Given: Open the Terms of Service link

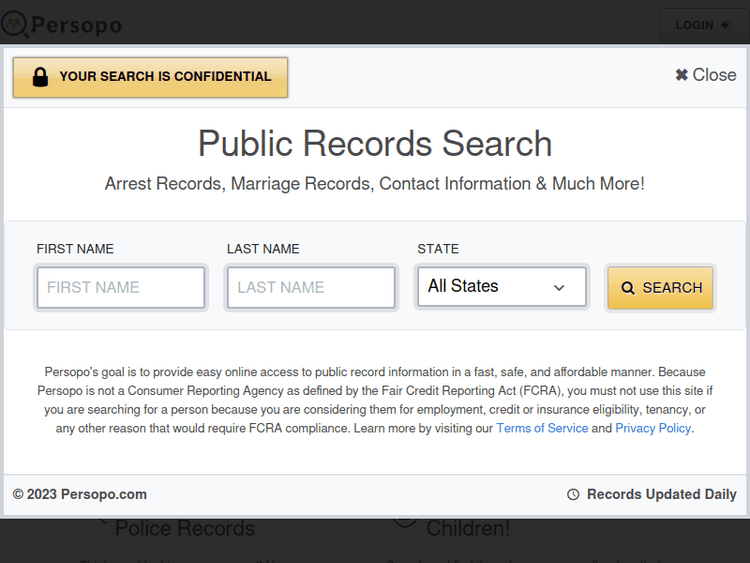Looking at the screenshot, I should coord(542,428).
